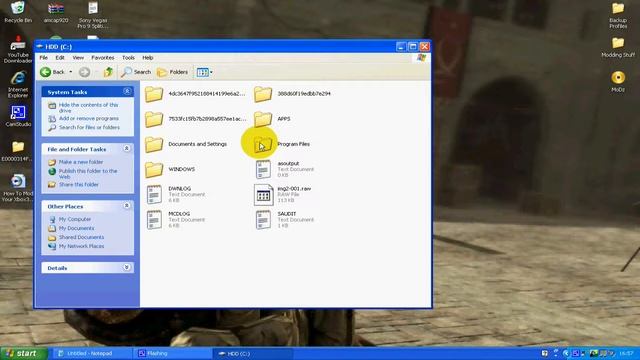The height and width of the screenshot is (360, 640).
Task: Collapse the System Tasks panel
Action: [127, 91]
